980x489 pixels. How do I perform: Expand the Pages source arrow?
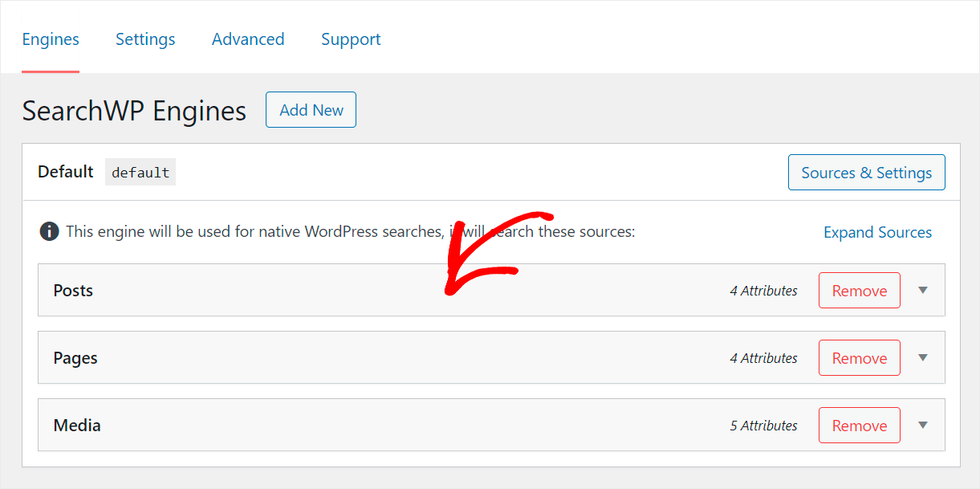[x=923, y=358]
